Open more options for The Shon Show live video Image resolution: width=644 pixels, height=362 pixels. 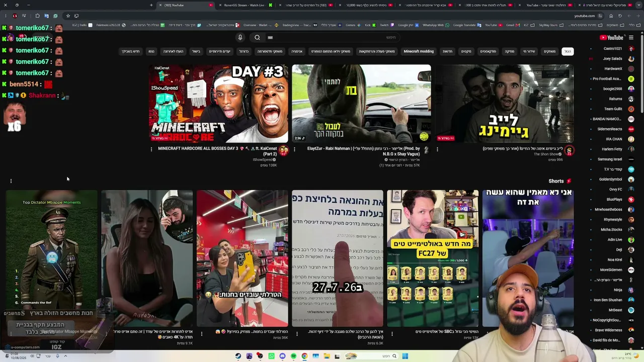[437, 149]
